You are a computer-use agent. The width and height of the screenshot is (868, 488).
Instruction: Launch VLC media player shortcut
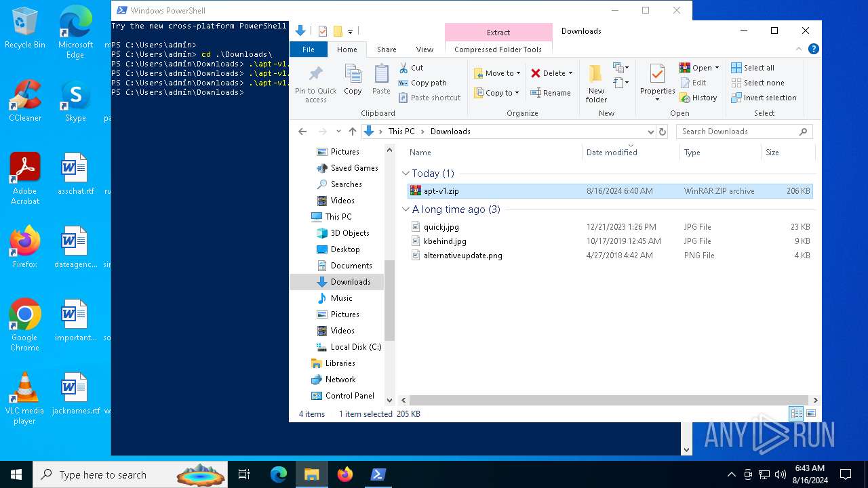[25, 398]
